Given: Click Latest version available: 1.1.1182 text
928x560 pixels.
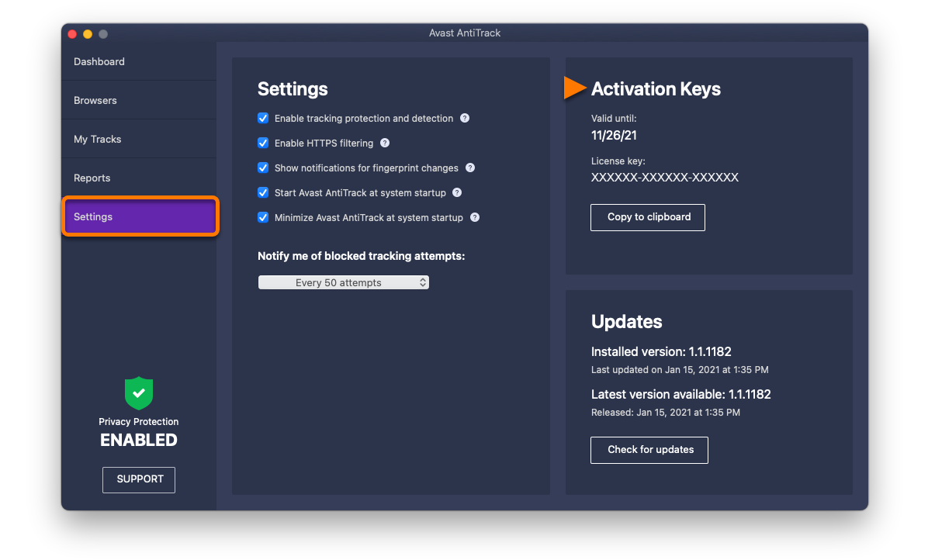Looking at the screenshot, I should click(680, 395).
